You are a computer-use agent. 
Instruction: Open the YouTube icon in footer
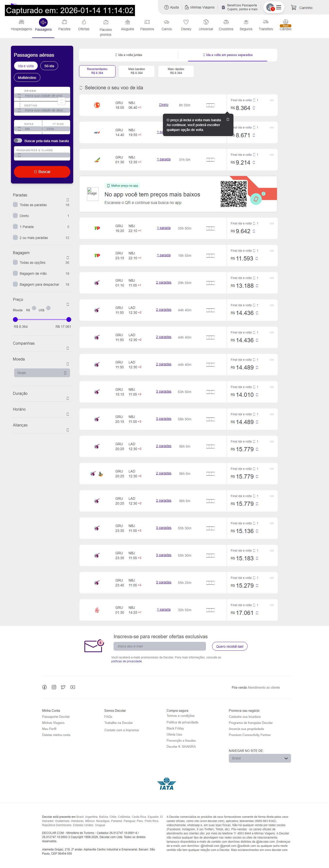click(x=73, y=687)
